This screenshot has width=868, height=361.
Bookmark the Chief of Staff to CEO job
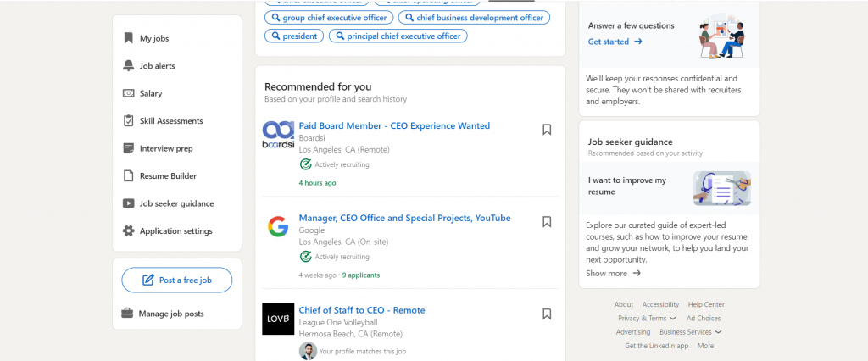pyautogui.click(x=547, y=314)
